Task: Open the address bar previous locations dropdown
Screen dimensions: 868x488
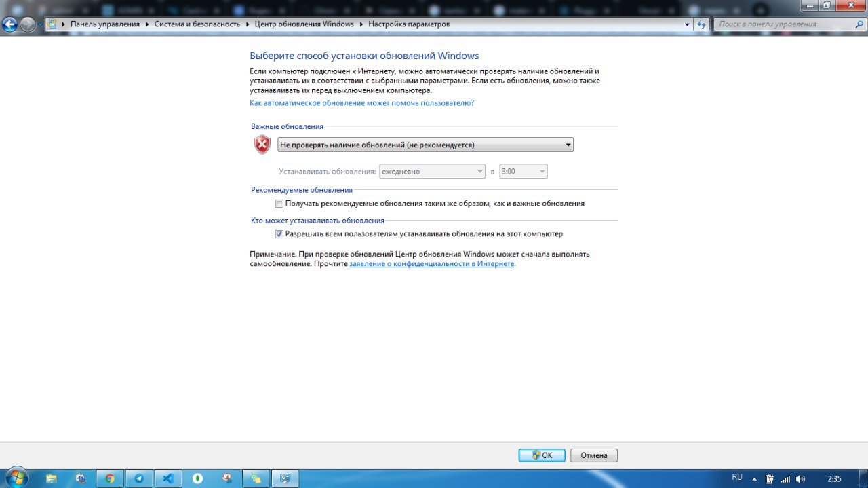Action: pyautogui.click(x=687, y=24)
